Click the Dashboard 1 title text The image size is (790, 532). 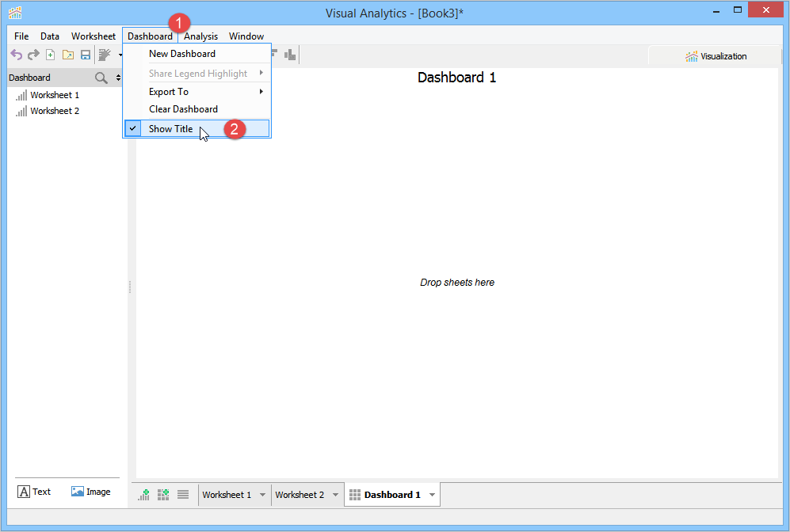pos(457,78)
